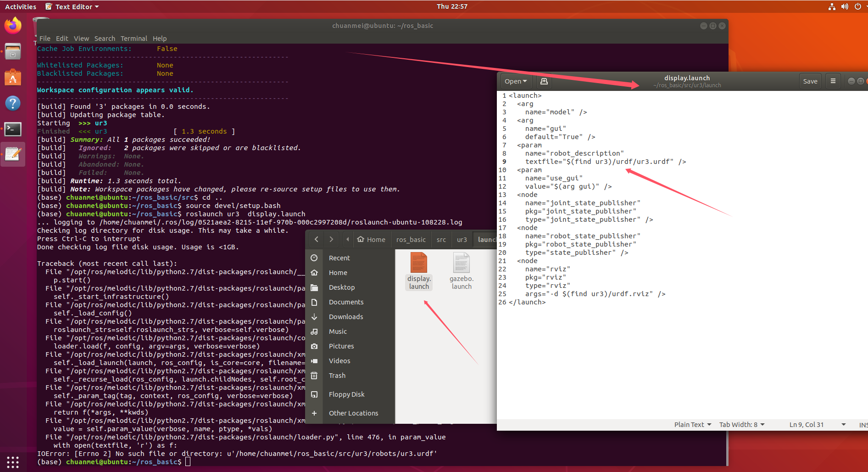Click Show Applications at the dock bottom

coord(12,462)
